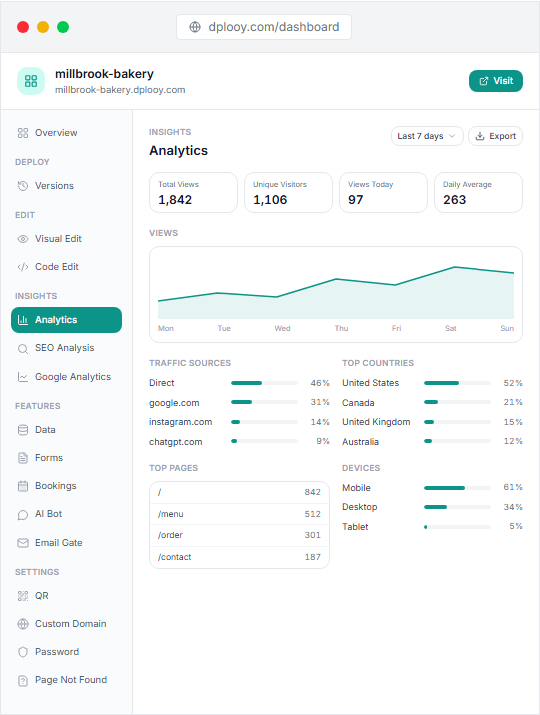The height and width of the screenshot is (715, 540).
Task: Open Data under Features
Action: click(x=67, y=430)
